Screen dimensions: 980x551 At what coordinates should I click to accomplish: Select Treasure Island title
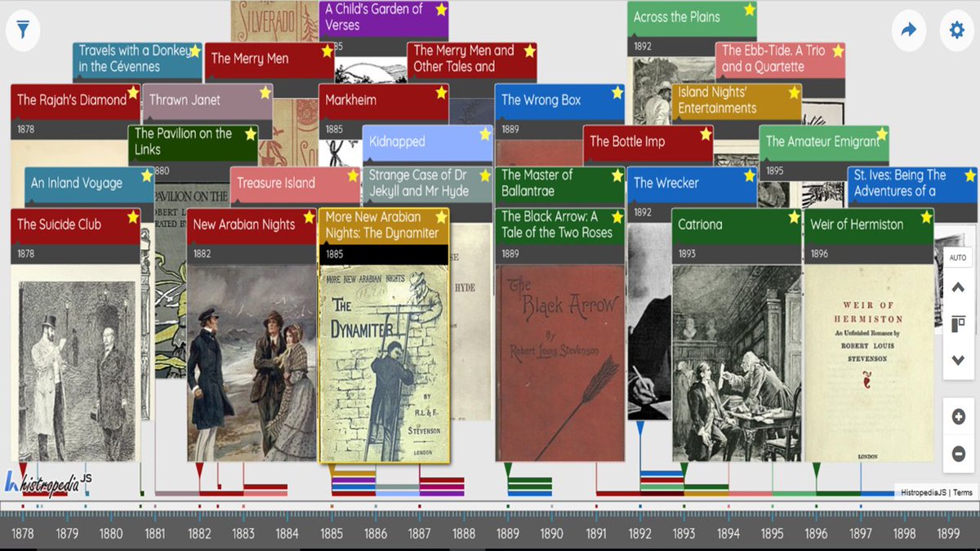click(x=276, y=183)
